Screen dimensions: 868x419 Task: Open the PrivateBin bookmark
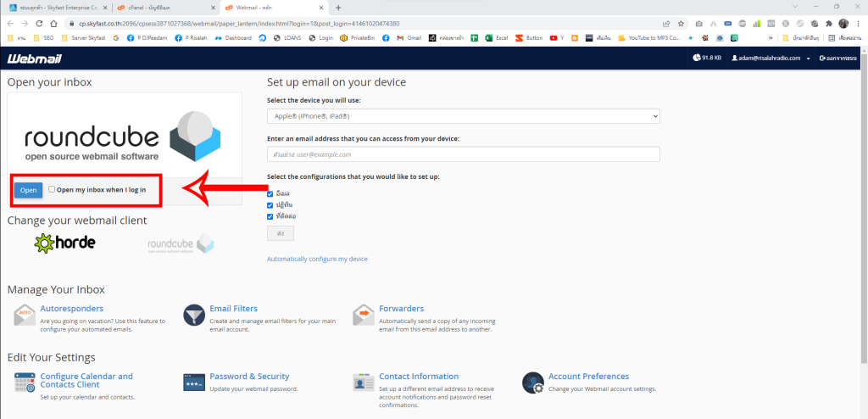tap(358, 38)
